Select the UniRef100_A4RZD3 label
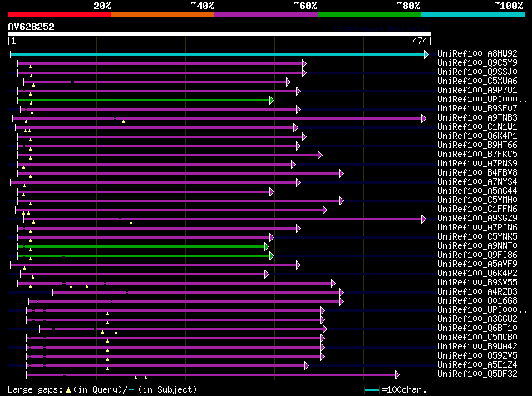This screenshot has width=532, height=396. click(477, 292)
